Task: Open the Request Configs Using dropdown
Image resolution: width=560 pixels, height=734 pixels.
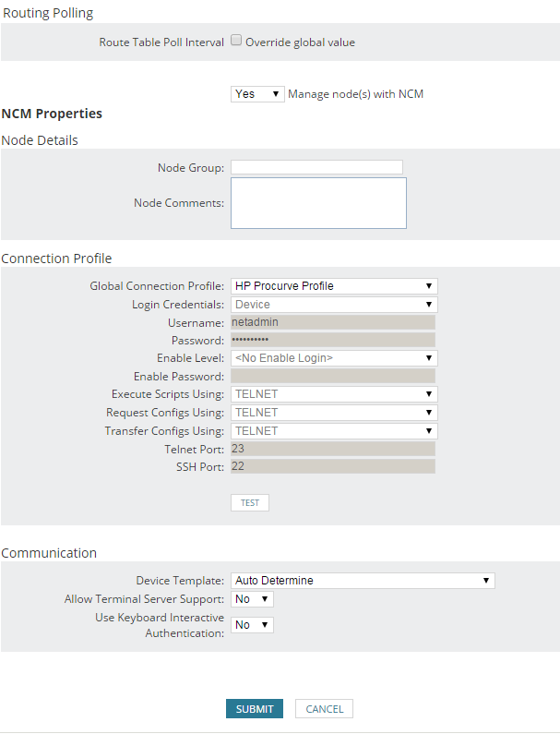Action: pyautogui.click(x=334, y=413)
